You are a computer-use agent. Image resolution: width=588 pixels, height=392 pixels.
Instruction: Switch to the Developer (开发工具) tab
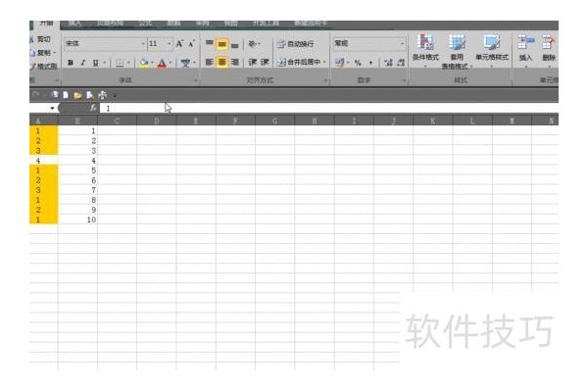pyautogui.click(x=266, y=24)
